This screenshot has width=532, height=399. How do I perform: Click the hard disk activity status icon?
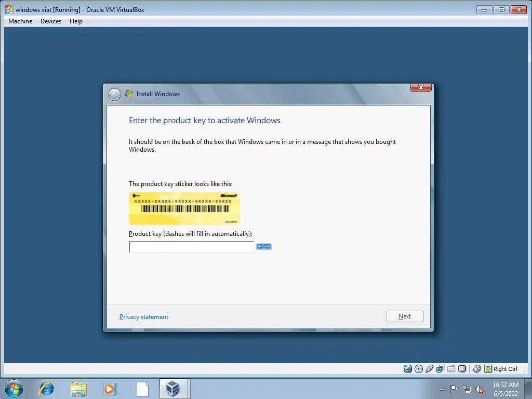pos(407,369)
